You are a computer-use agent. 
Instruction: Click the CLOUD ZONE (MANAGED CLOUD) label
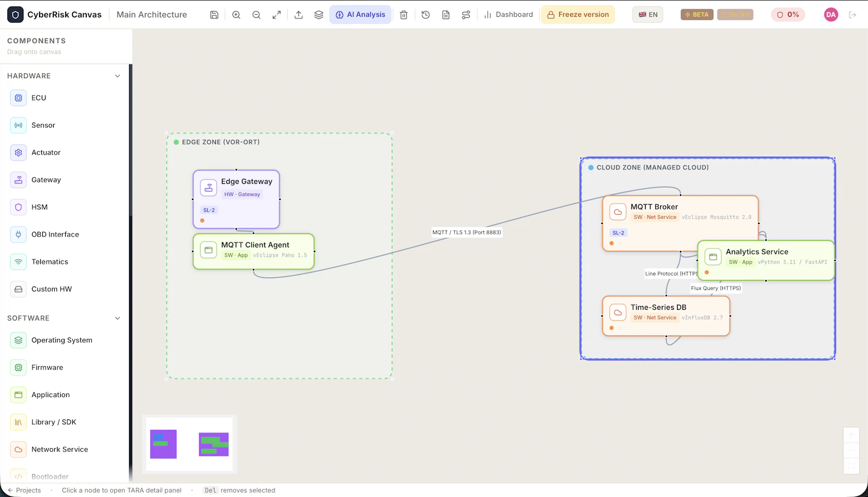pyautogui.click(x=653, y=168)
